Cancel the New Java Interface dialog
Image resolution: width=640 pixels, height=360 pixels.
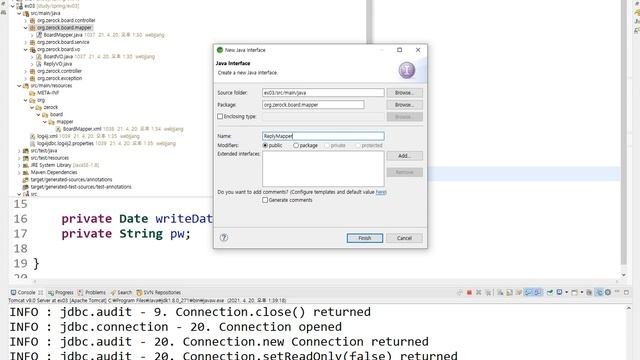coord(404,238)
